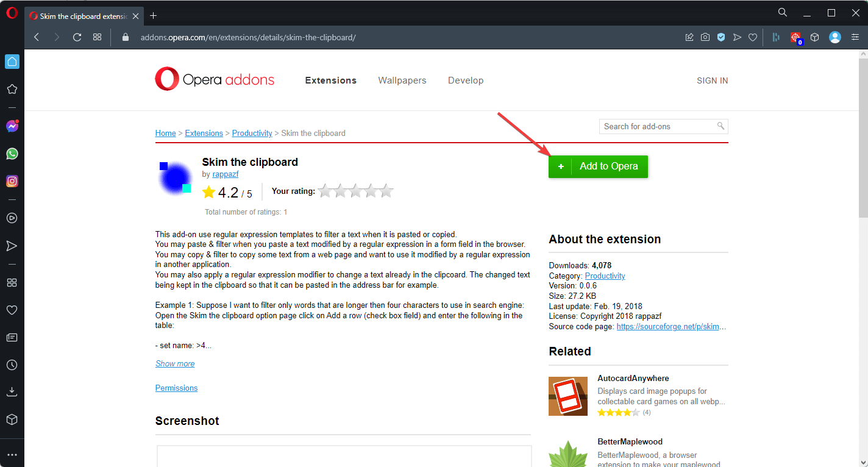
Task: Open the tab search magnifier icon
Action: pos(783,12)
